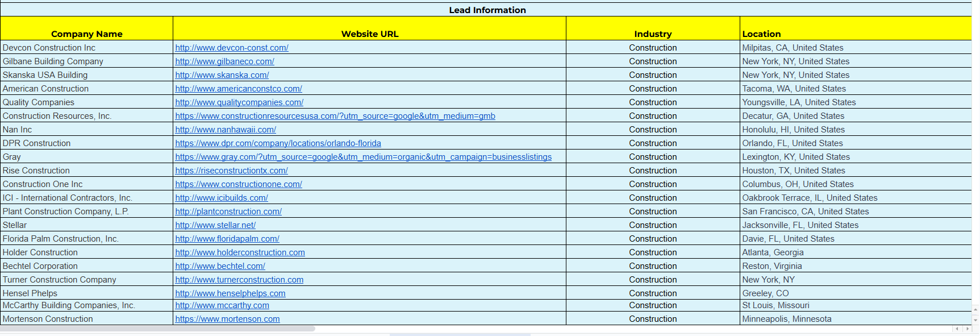Image resolution: width=980 pixels, height=336 pixels.
Task: Select the ICI - International Contractors cell
Action: pos(86,198)
